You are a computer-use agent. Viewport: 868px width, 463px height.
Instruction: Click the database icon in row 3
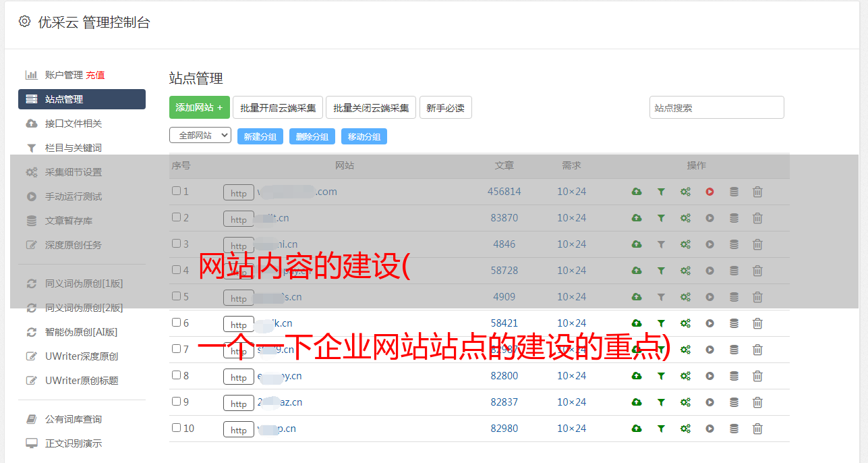pos(734,244)
